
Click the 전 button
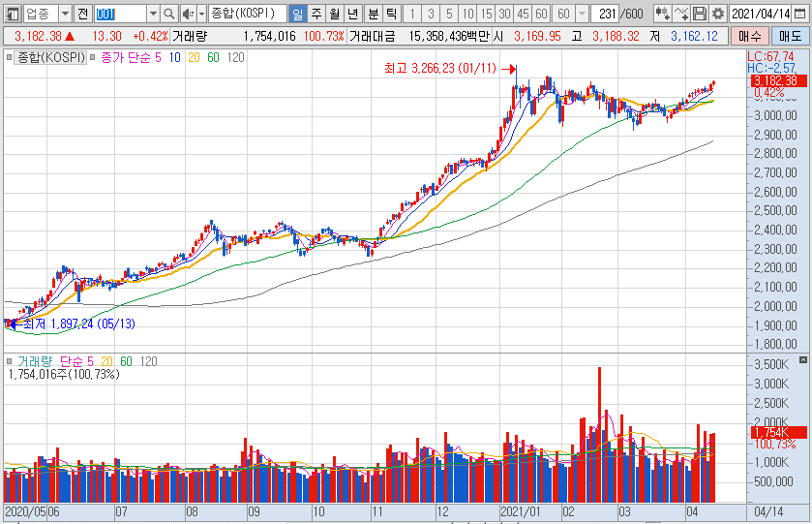[83, 14]
